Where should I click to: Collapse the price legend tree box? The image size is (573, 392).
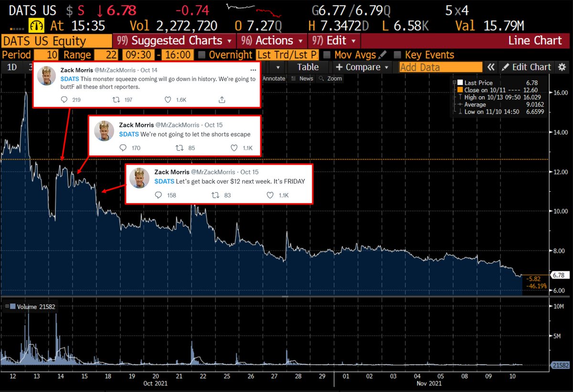[x=454, y=83]
